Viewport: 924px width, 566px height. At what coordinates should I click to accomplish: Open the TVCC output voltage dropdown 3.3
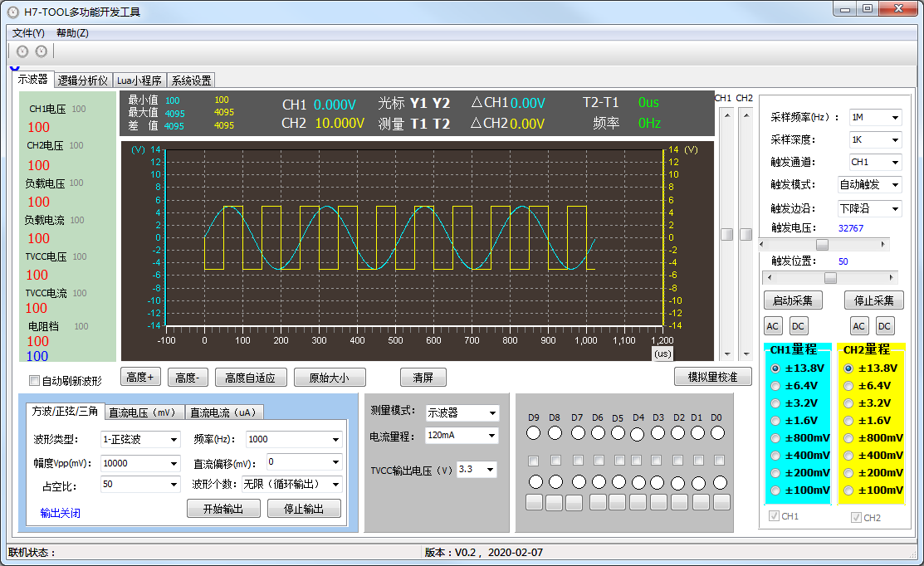point(477,470)
